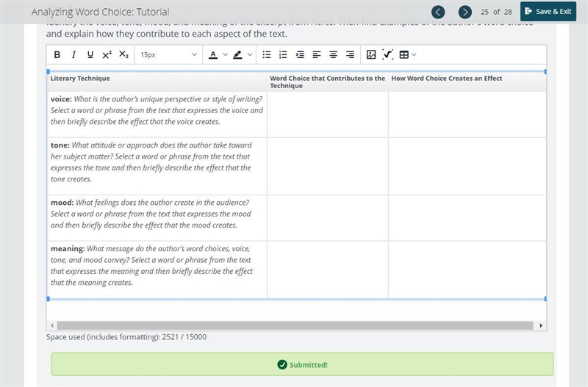This screenshot has width=588, height=387.
Task: Apply underline formatting
Action: pos(90,54)
